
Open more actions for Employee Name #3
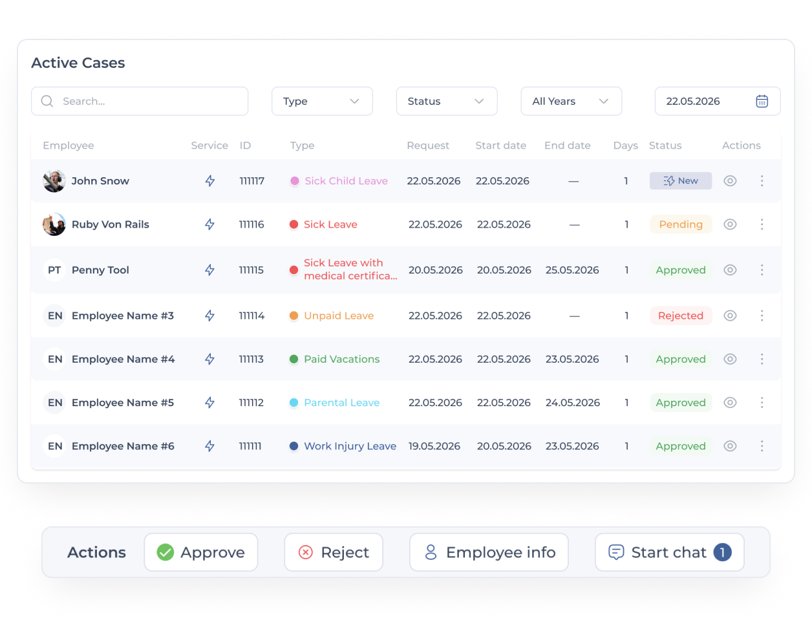pos(762,316)
